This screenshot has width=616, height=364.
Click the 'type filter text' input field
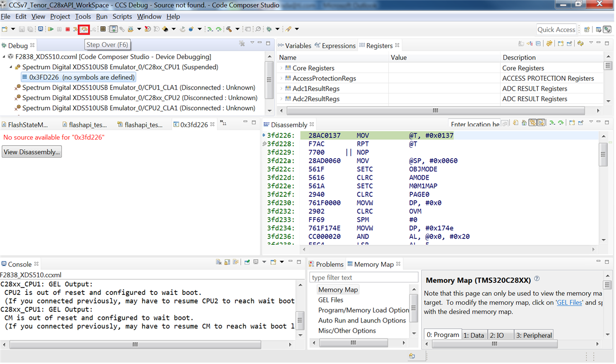[364, 277]
